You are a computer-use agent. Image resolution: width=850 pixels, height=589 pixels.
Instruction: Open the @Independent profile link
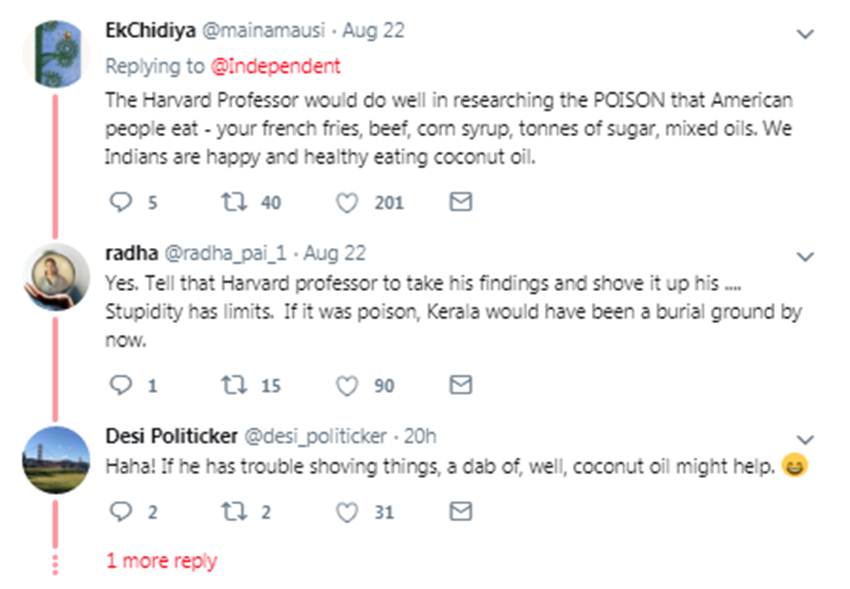(x=276, y=66)
